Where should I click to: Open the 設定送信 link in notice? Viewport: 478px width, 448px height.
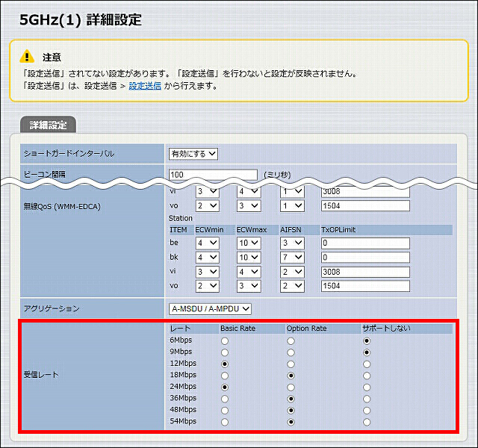click(x=145, y=87)
